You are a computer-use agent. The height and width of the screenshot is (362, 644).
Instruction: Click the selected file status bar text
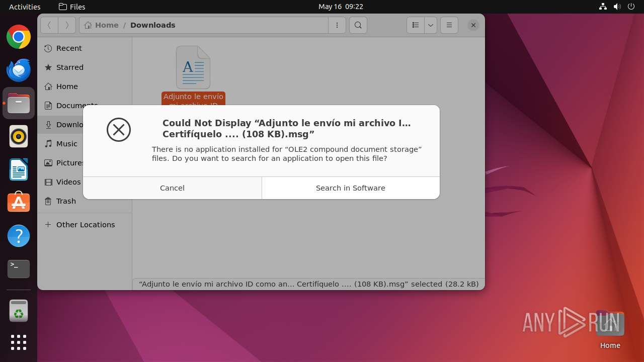point(308,284)
